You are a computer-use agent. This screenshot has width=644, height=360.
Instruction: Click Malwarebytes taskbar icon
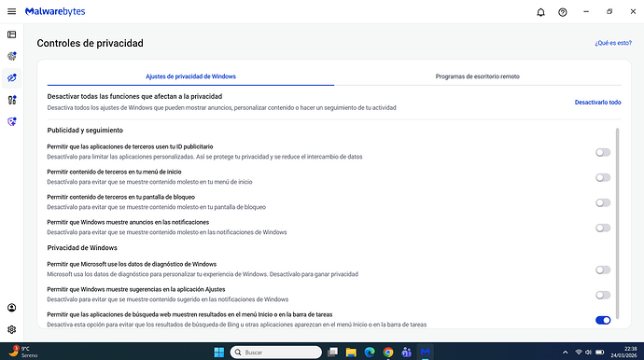425,352
